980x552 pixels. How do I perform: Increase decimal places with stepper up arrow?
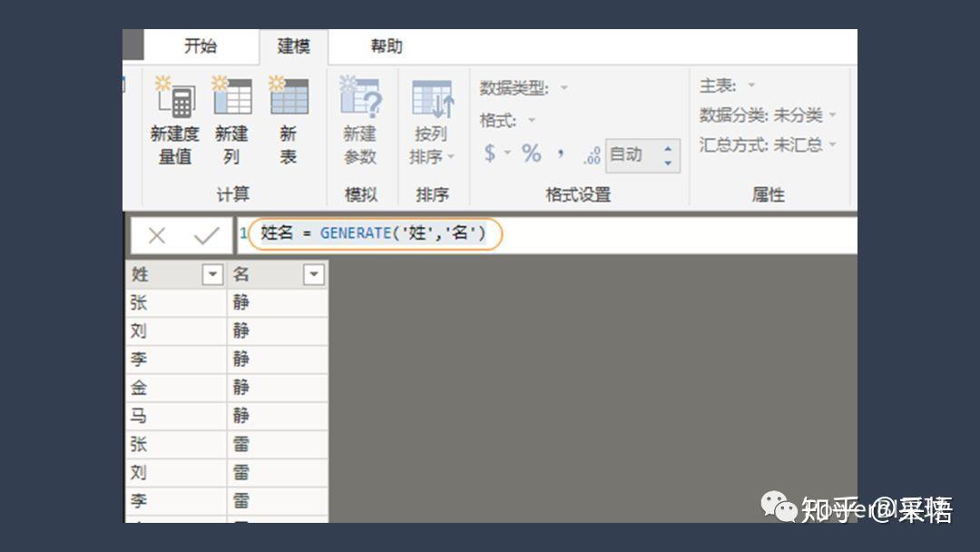(668, 149)
